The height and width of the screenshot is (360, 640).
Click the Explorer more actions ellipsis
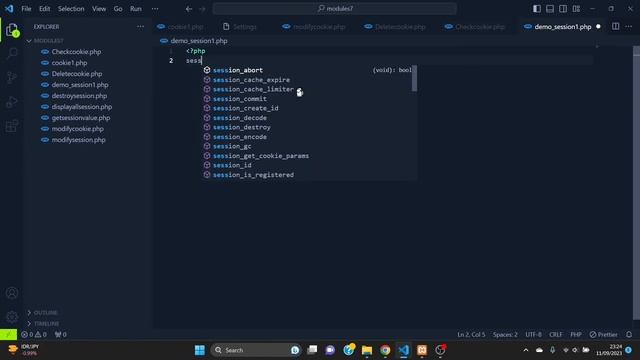pyautogui.click(x=140, y=27)
